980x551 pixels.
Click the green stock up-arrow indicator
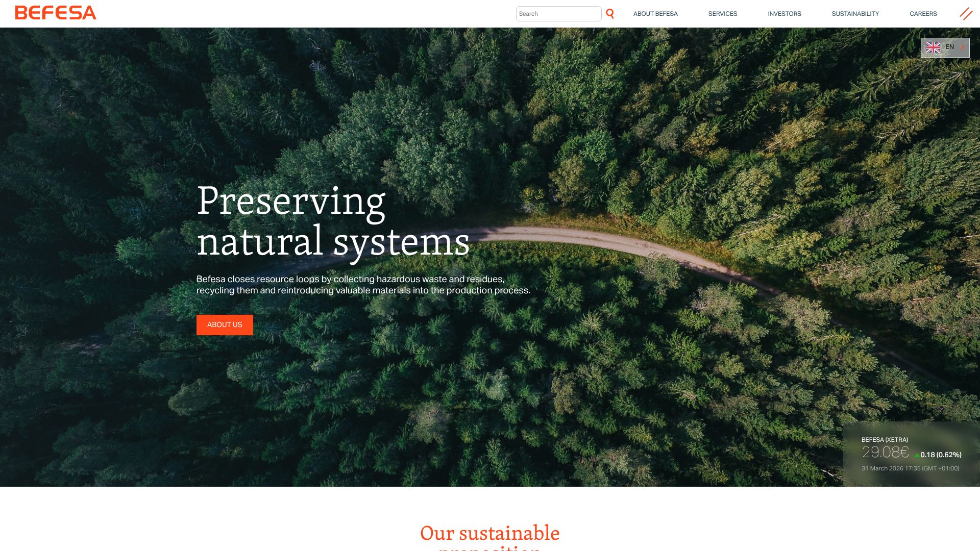917,455
